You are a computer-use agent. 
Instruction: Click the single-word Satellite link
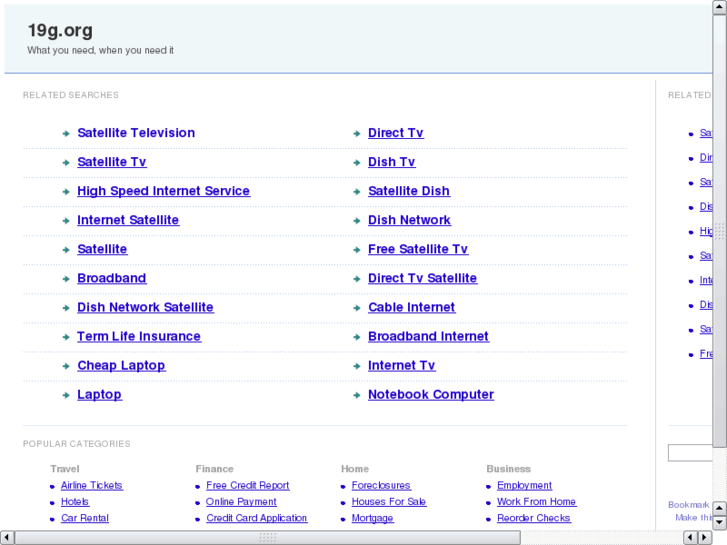coord(102,250)
